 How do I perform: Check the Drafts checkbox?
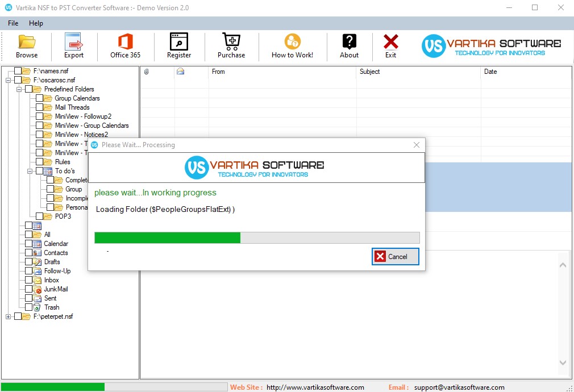(x=28, y=262)
